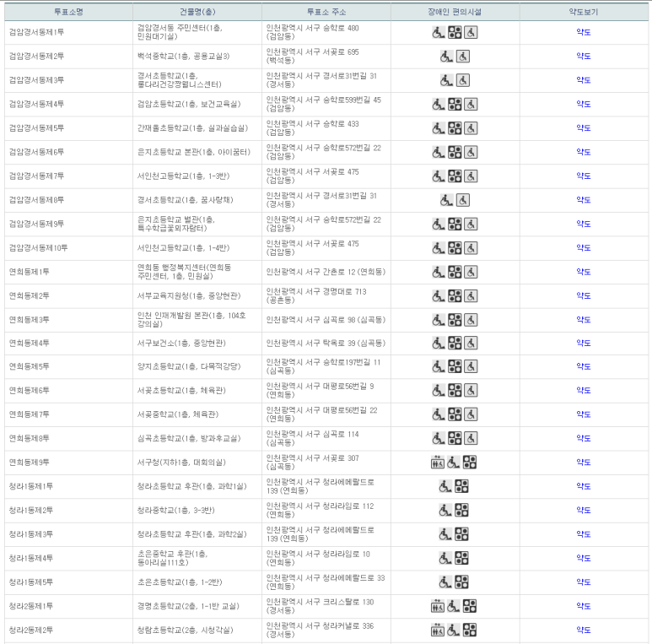This screenshot has width=652, height=644.
Task: Click tactile block icon in 검암경서동제4투 row
Action: coord(455,104)
